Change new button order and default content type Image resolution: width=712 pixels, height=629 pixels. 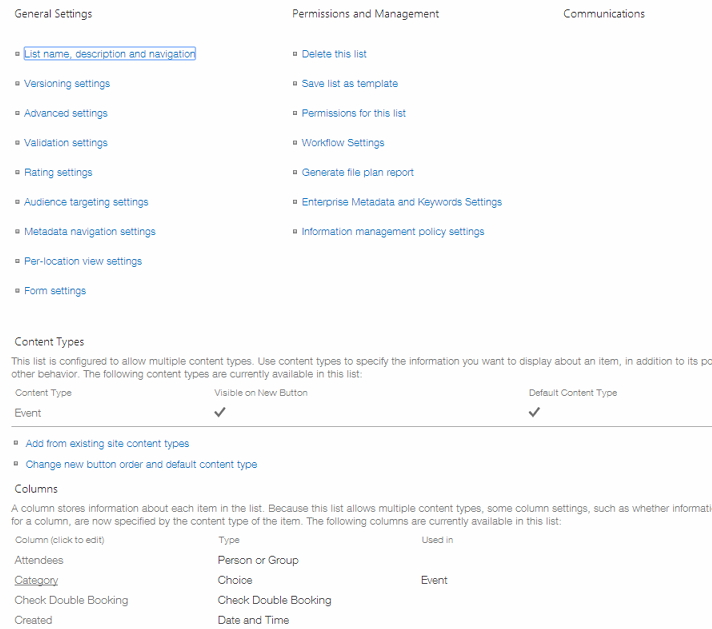141,464
